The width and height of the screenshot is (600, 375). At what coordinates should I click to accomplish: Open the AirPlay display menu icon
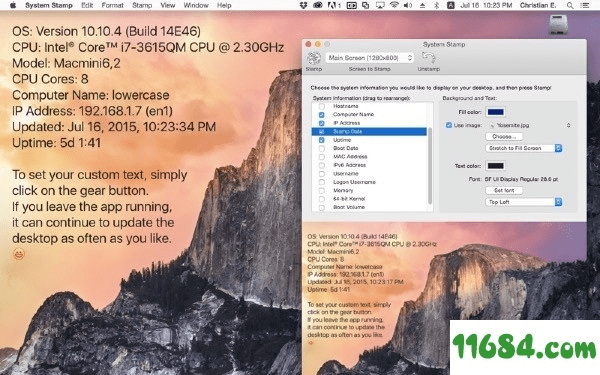[x=380, y=5]
